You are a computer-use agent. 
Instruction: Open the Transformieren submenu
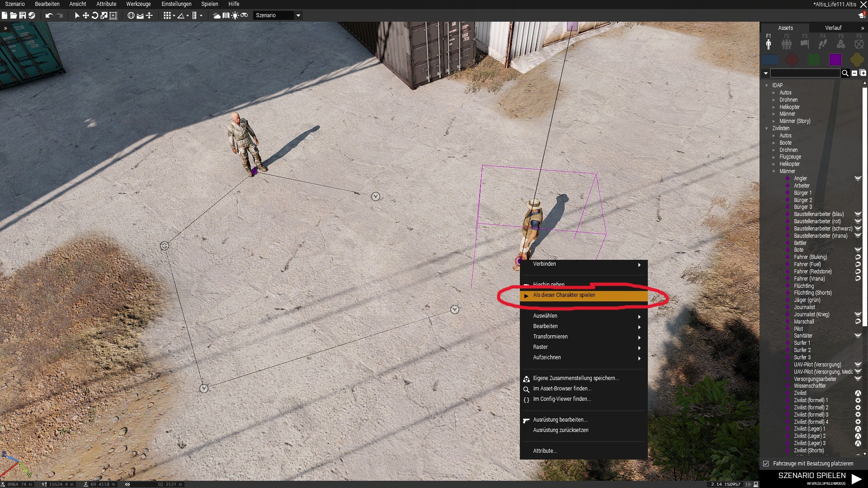[584, 337]
